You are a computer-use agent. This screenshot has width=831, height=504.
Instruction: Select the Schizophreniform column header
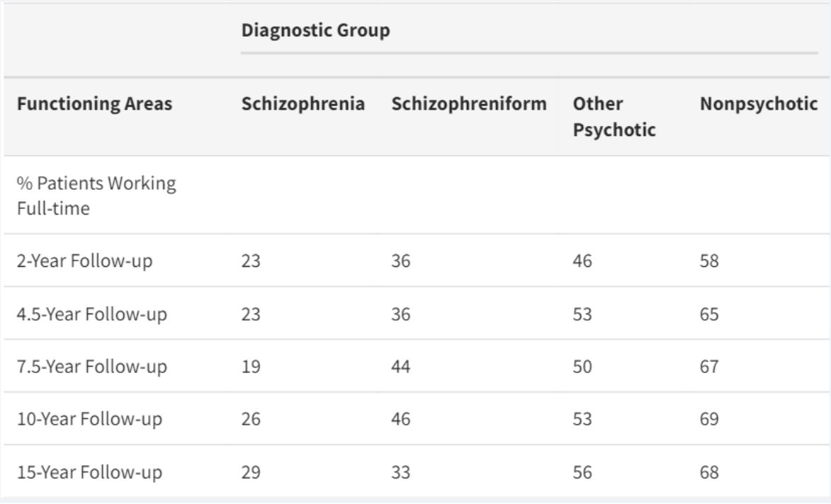pyautogui.click(x=469, y=104)
